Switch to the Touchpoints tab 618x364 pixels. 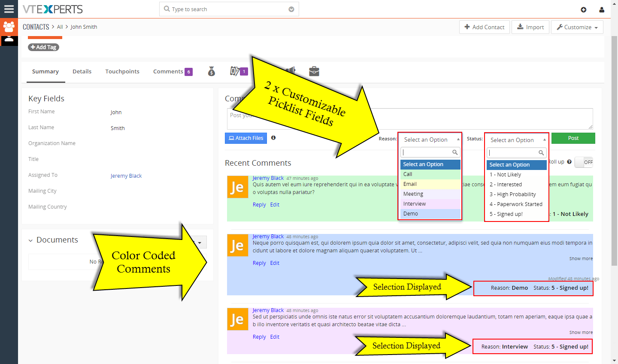pyautogui.click(x=122, y=71)
